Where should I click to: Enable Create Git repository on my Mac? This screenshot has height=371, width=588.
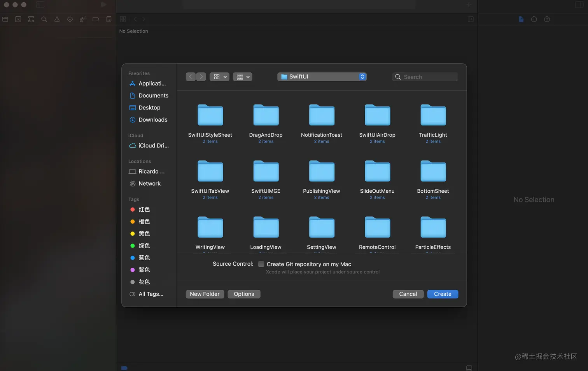(261, 264)
